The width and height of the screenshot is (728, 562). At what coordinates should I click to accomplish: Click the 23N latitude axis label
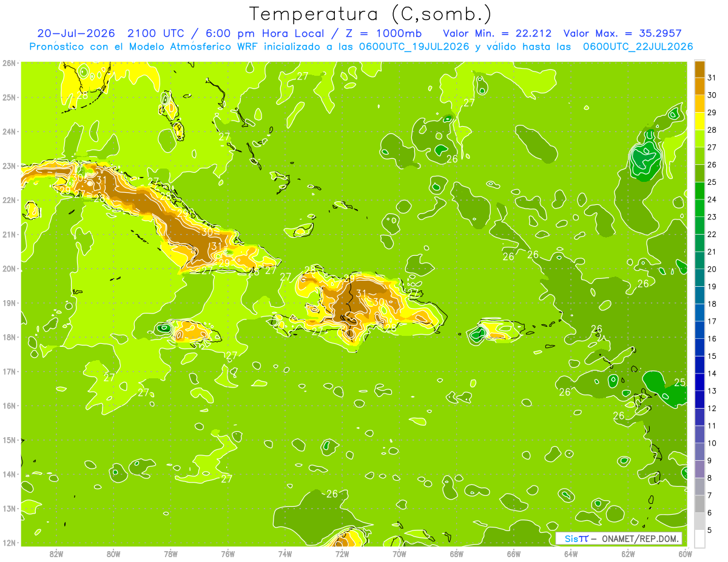[8, 166]
